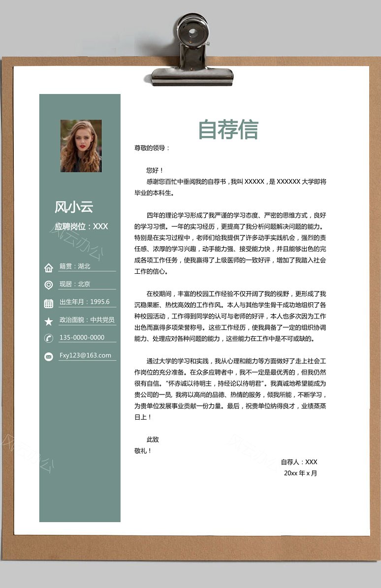381x588 pixels.
Task: Click the calendar icon beside 出生年月
Action: [x=48, y=303]
